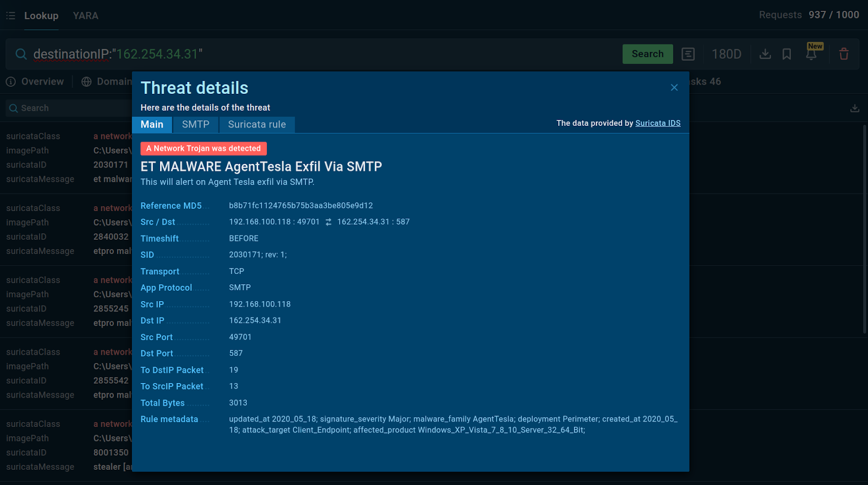Open the notification bell marked New
The height and width of the screenshot is (485, 868).
pos(812,53)
